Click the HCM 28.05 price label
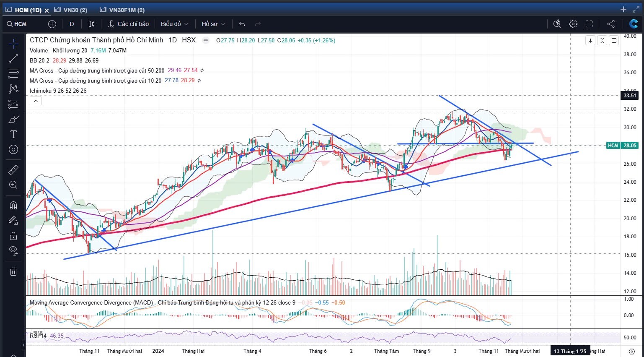644x357 pixels. click(622, 145)
